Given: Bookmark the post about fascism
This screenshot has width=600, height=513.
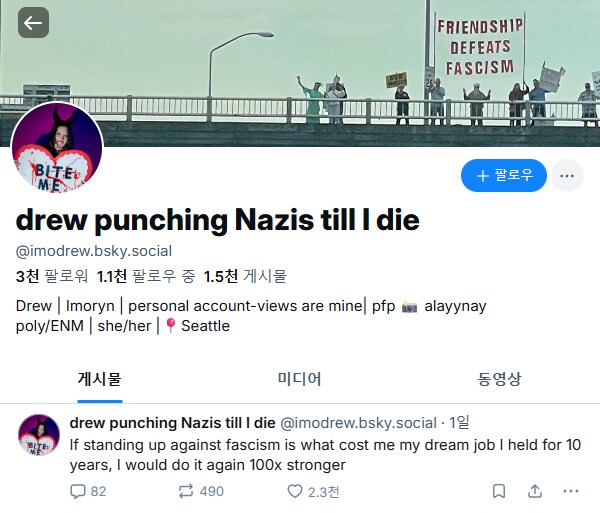Looking at the screenshot, I should [498, 491].
